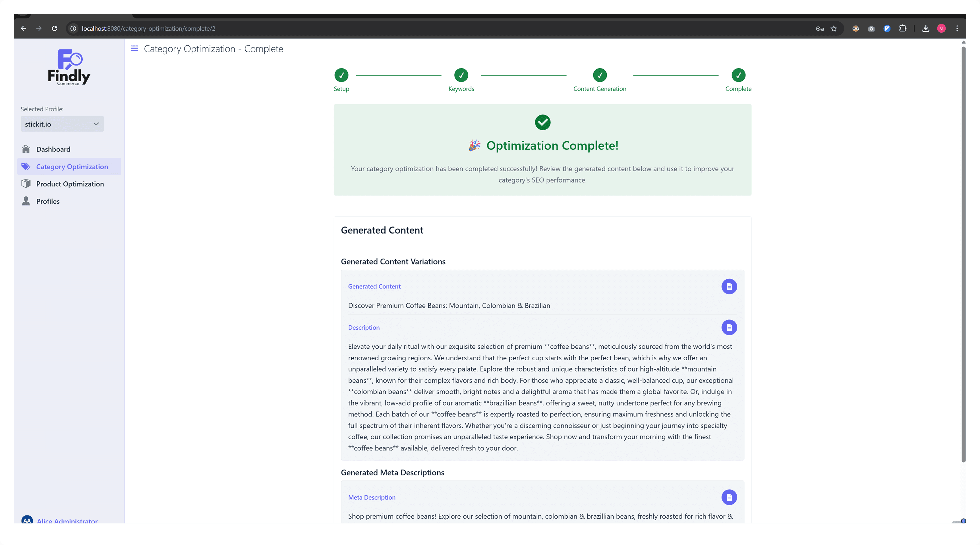The width and height of the screenshot is (980, 545).
Task: Open Profiles in the sidebar
Action: pyautogui.click(x=48, y=201)
